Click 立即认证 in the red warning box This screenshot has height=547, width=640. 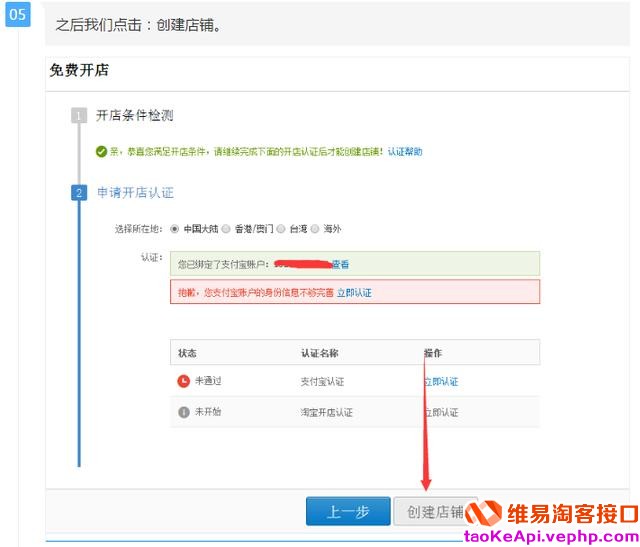(354, 293)
